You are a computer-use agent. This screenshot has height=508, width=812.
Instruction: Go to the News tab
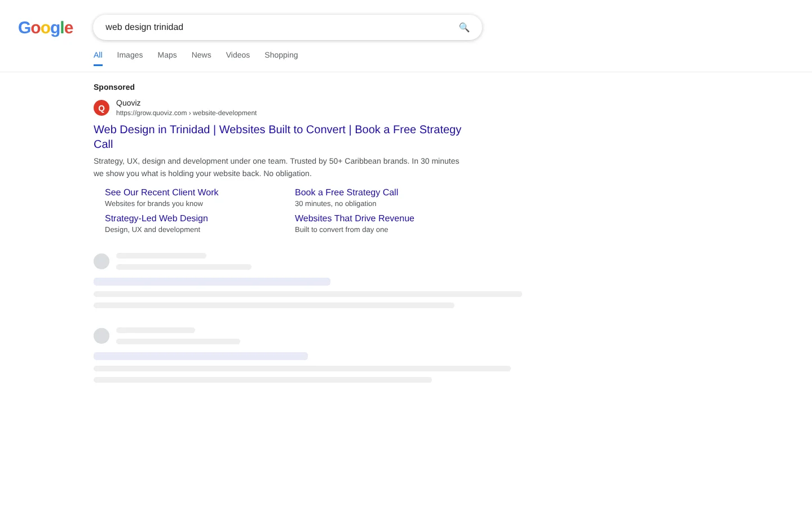(201, 55)
